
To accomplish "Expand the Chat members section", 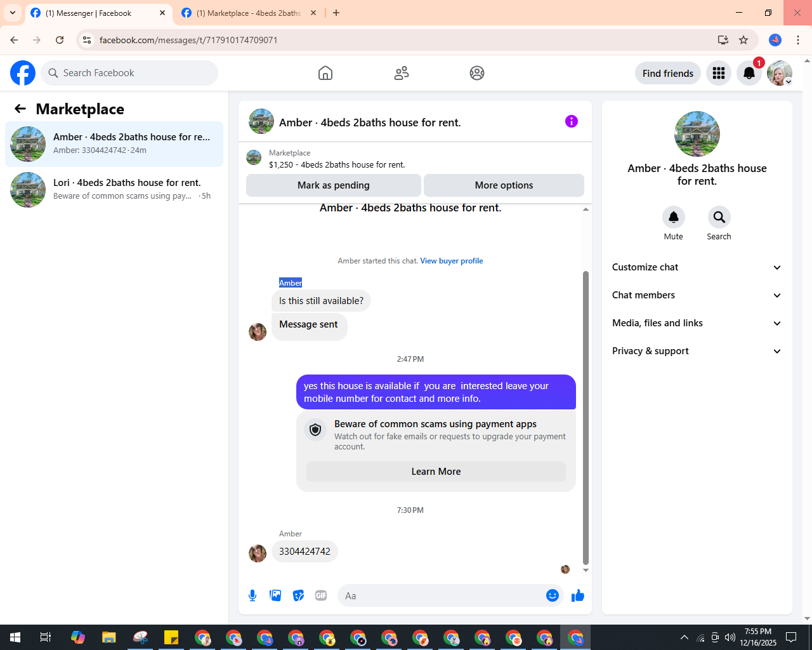I will click(x=697, y=295).
